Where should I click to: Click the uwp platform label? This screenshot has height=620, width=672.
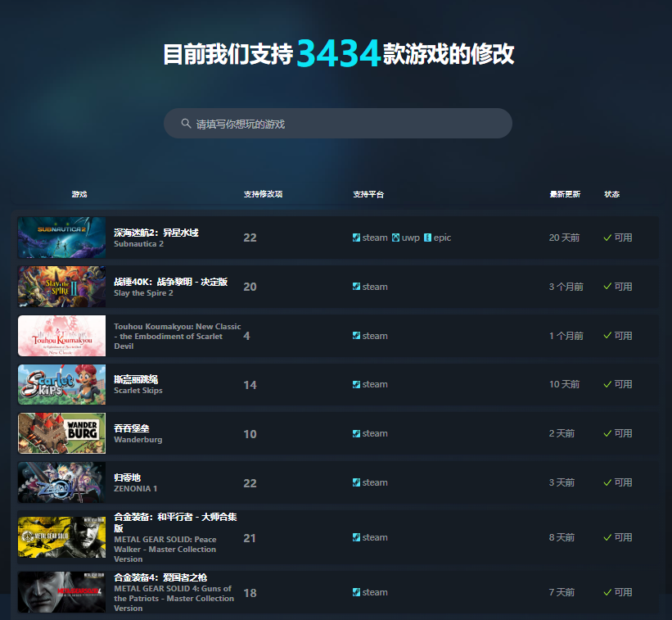click(410, 238)
